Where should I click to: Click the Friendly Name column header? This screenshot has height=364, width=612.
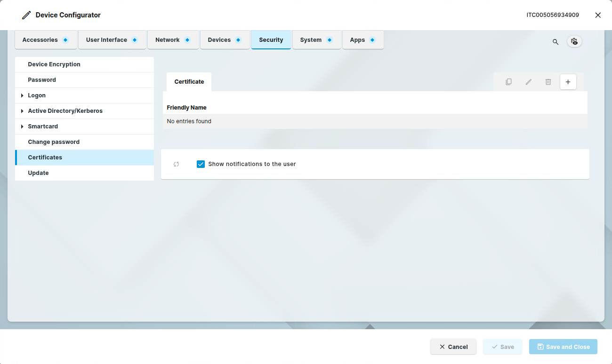pyautogui.click(x=187, y=108)
